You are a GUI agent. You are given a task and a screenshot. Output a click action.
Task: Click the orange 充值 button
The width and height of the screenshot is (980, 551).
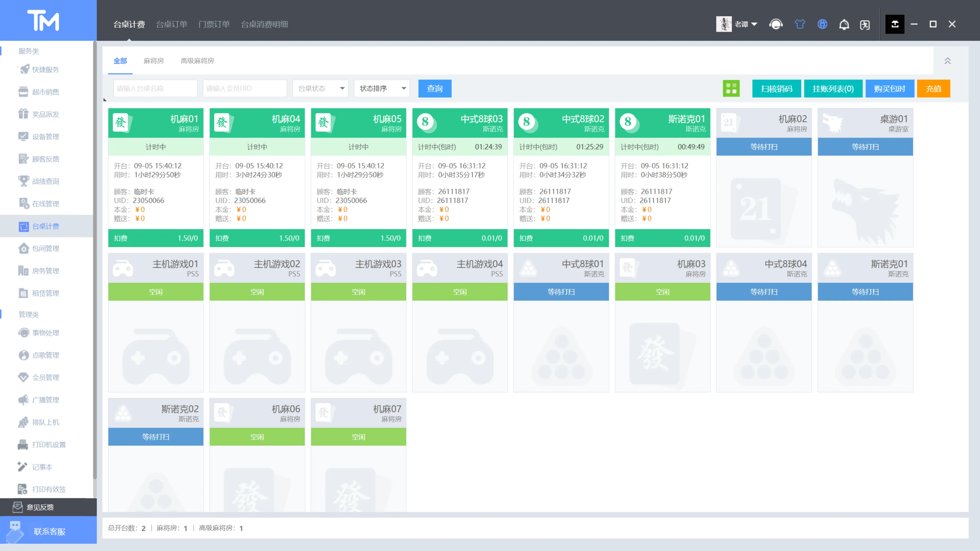point(933,89)
